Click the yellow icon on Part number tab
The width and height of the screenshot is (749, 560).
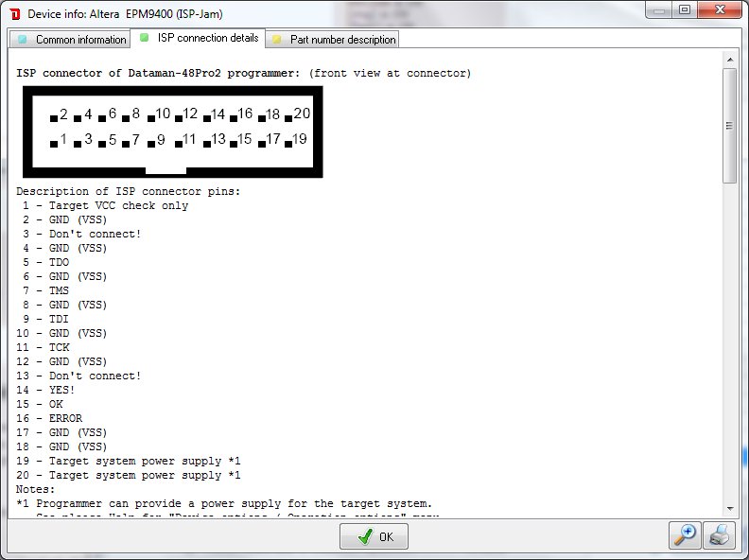click(277, 40)
